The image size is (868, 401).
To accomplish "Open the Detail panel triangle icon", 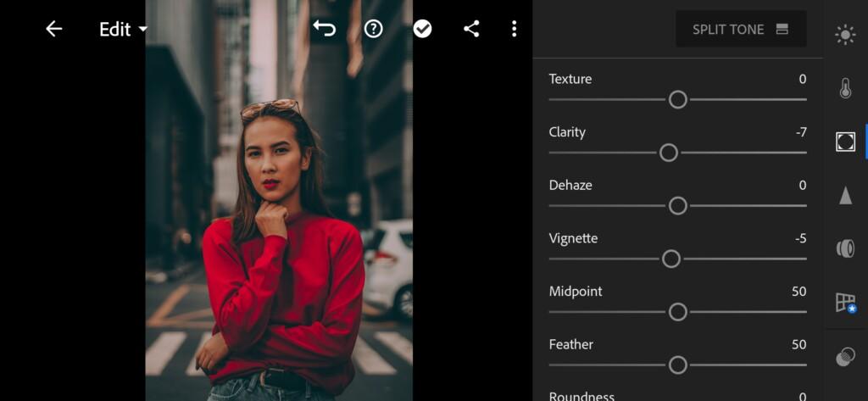I will [845, 195].
